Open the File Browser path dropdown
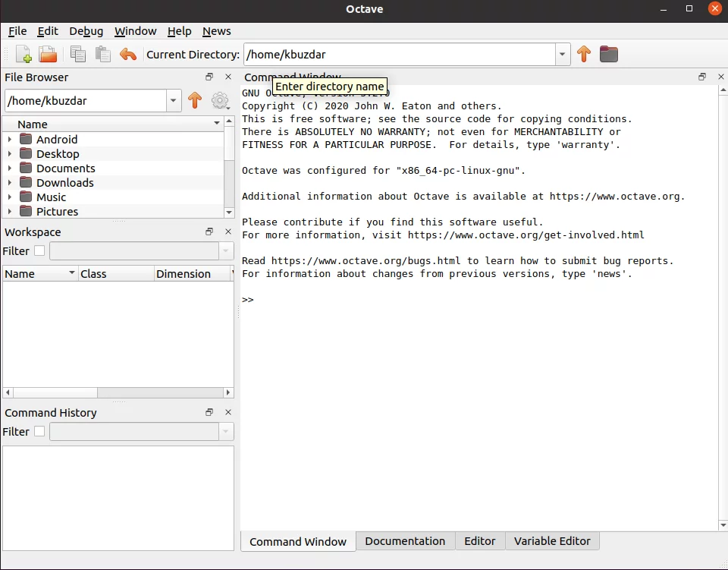 (173, 100)
